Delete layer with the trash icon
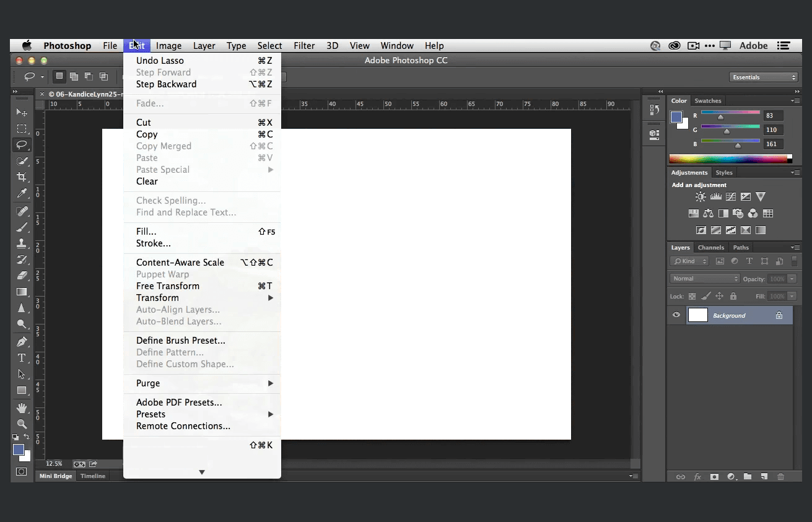 (x=780, y=477)
